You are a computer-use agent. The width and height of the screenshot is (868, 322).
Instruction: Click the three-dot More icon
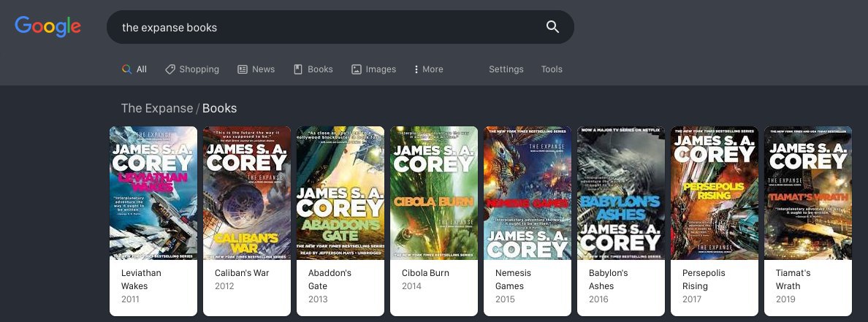[x=416, y=69]
